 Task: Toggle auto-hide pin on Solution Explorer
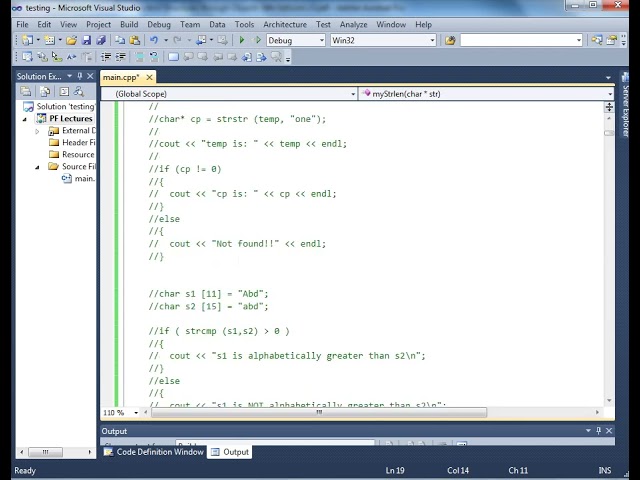pos(80,76)
